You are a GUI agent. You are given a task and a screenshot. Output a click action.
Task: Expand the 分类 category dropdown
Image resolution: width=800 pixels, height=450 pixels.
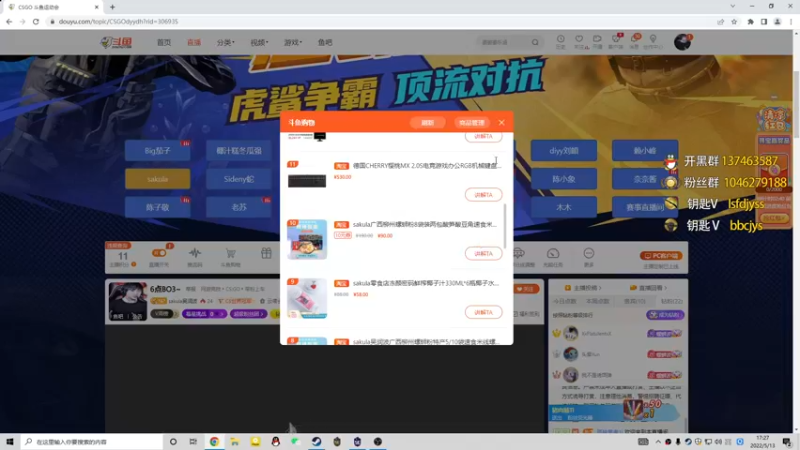225,42
